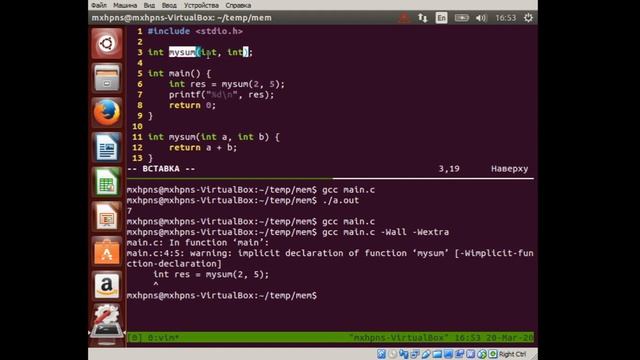Click the printf line in the editor
This screenshot has width=640, height=360.
(x=222, y=95)
